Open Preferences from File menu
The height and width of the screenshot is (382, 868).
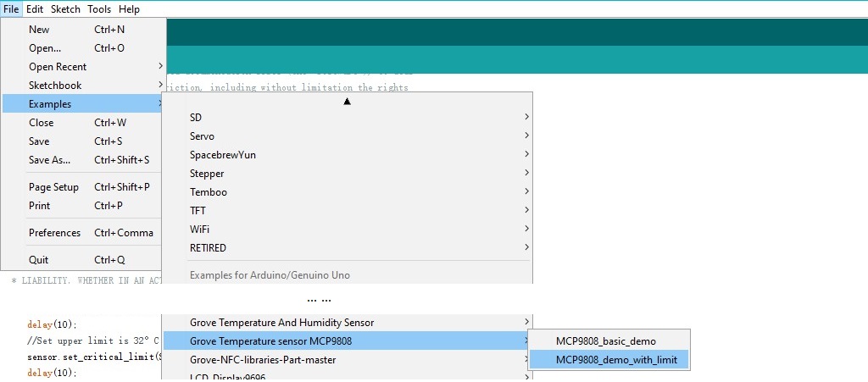click(84, 233)
